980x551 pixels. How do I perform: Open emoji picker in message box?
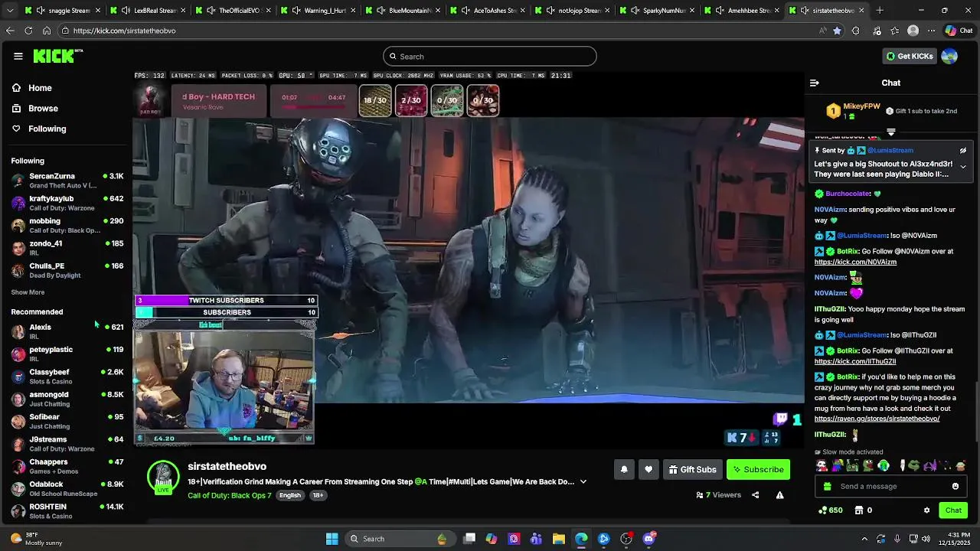click(x=955, y=487)
